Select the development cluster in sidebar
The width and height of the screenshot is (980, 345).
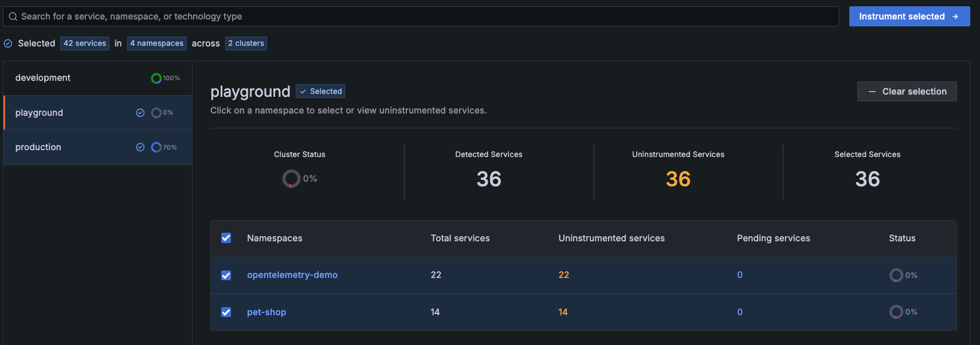[x=43, y=78]
